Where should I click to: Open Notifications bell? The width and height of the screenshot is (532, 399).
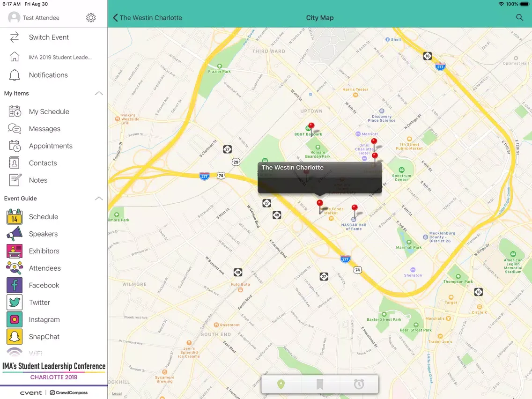pos(14,75)
